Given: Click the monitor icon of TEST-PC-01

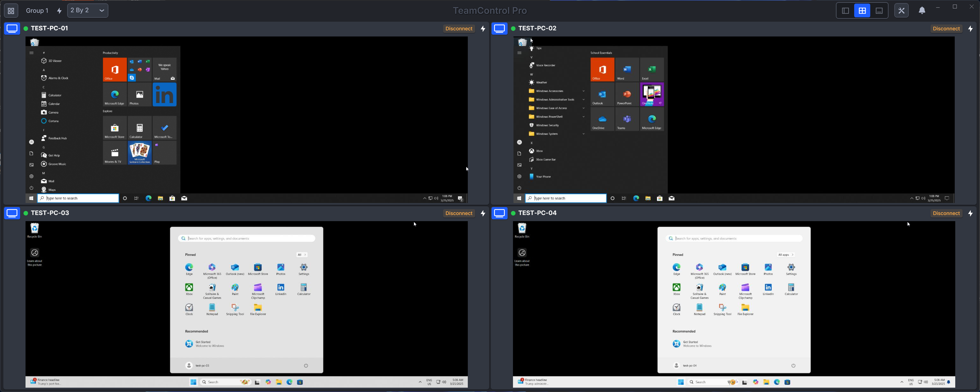Looking at the screenshot, I should [x=12, y=29].
